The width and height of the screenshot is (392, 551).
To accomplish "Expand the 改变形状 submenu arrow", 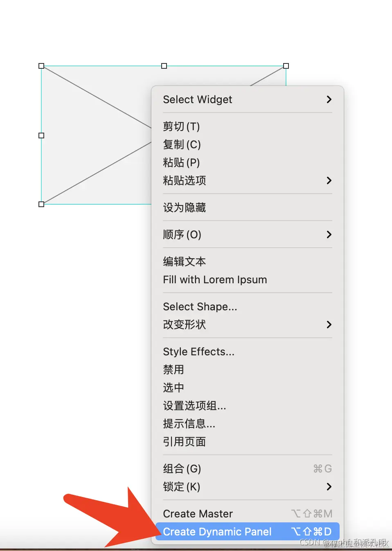I will 329,325.
